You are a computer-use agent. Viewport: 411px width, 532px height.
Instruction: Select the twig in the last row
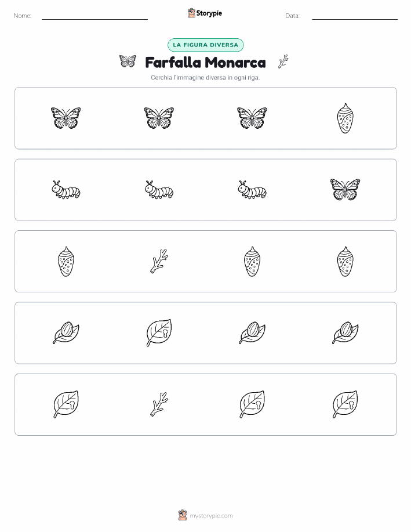tap(159, 404)
